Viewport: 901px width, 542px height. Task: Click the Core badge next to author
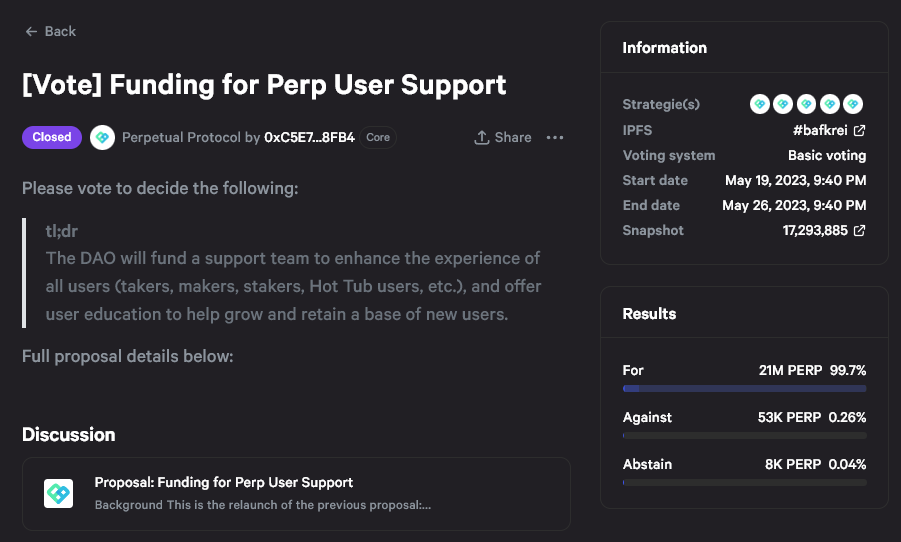click(378, 137)
